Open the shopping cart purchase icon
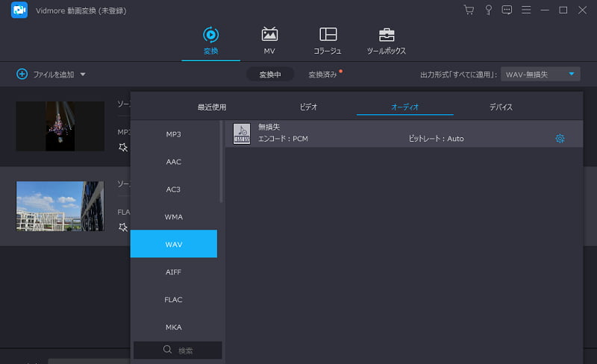 click(469, 10)
